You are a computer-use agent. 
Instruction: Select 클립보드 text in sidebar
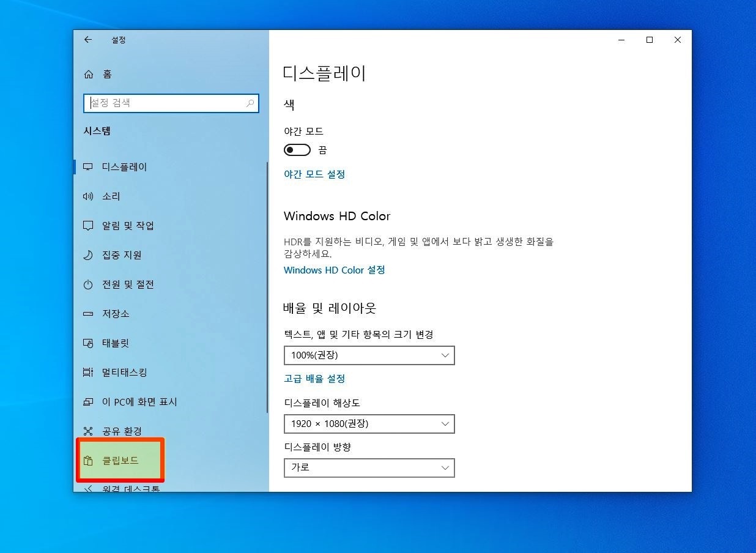[120, 461]
